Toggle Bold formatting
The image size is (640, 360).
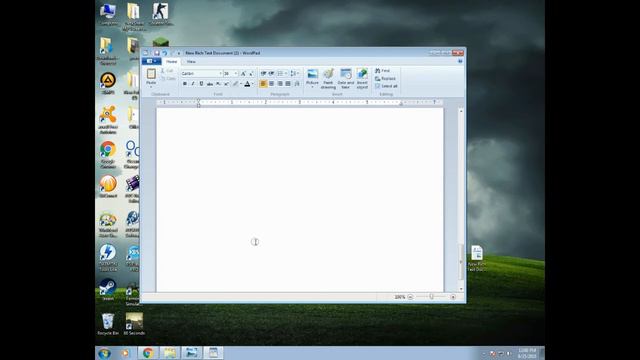tap(185, 84)
